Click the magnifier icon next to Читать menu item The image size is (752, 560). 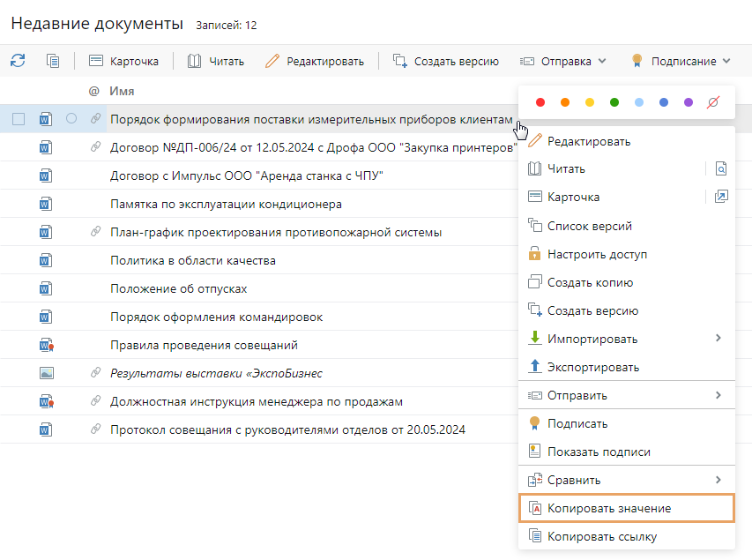(721, 168)
